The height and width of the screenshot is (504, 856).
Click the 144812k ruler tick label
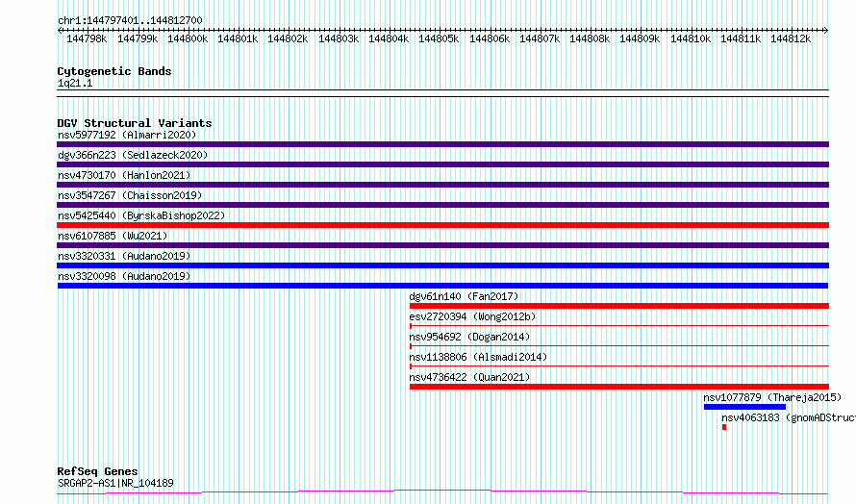791,38
